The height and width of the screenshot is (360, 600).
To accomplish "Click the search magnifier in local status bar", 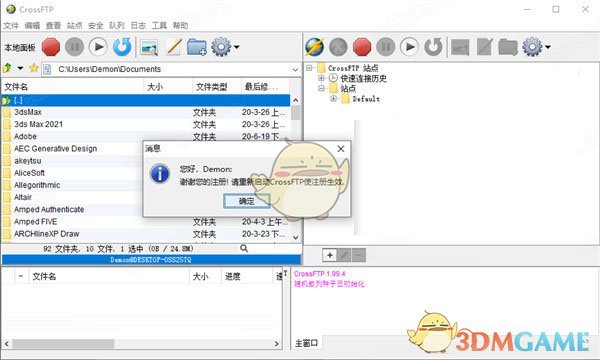I will coord(244,249).
